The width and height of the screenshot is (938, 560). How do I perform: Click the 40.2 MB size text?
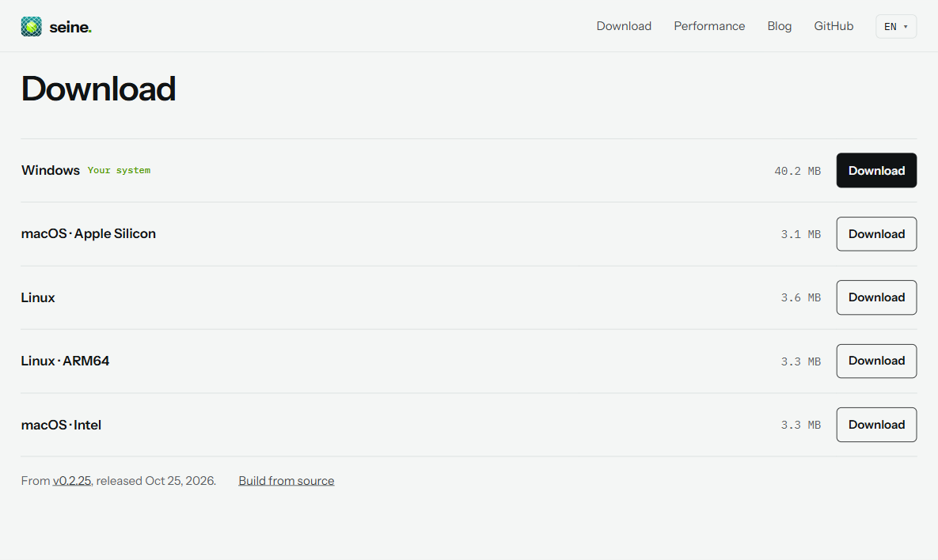[797, 171]
